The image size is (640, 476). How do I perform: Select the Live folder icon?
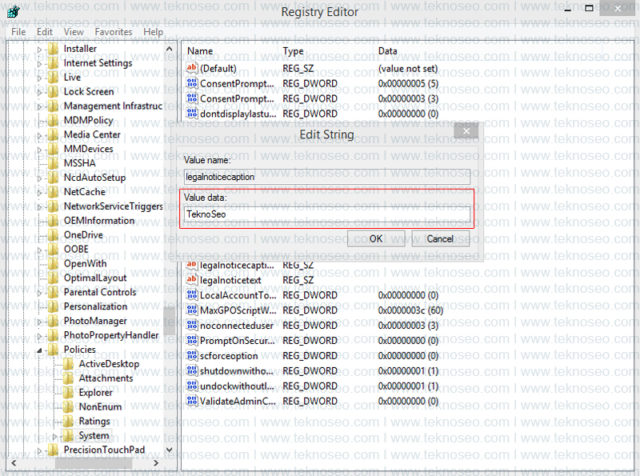53,77
